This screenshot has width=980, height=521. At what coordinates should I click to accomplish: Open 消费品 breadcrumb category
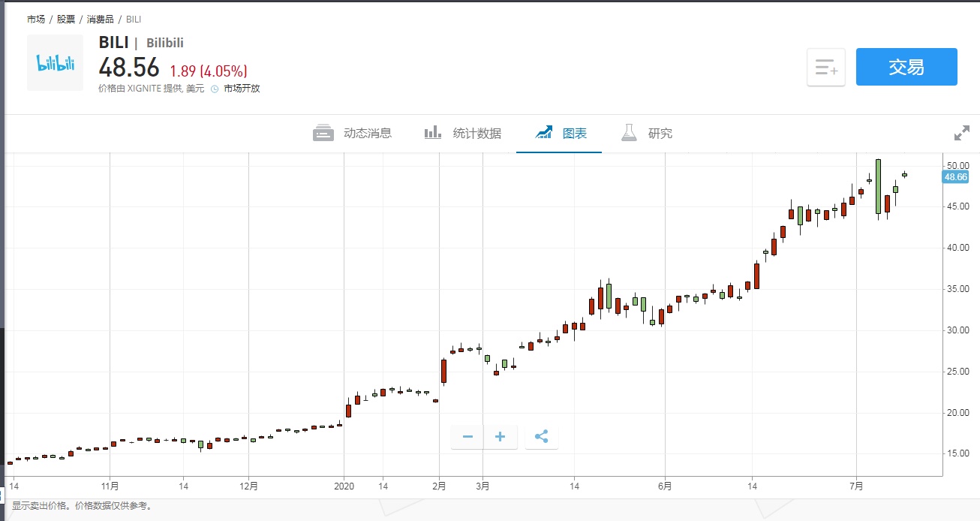[x=100, y=19]
